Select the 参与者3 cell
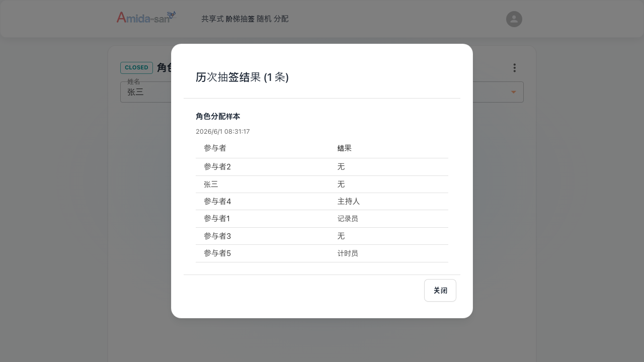This screenshot has width=644, height=362. [x=217, y=236]
